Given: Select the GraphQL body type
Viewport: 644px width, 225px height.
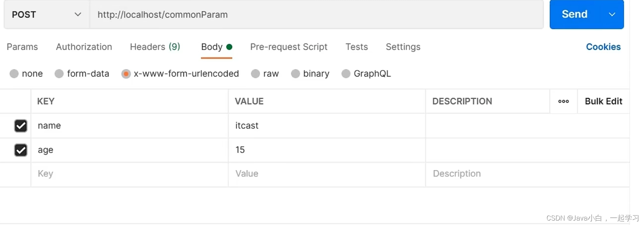Looking at the screenshot, I should tap(346, 74).
